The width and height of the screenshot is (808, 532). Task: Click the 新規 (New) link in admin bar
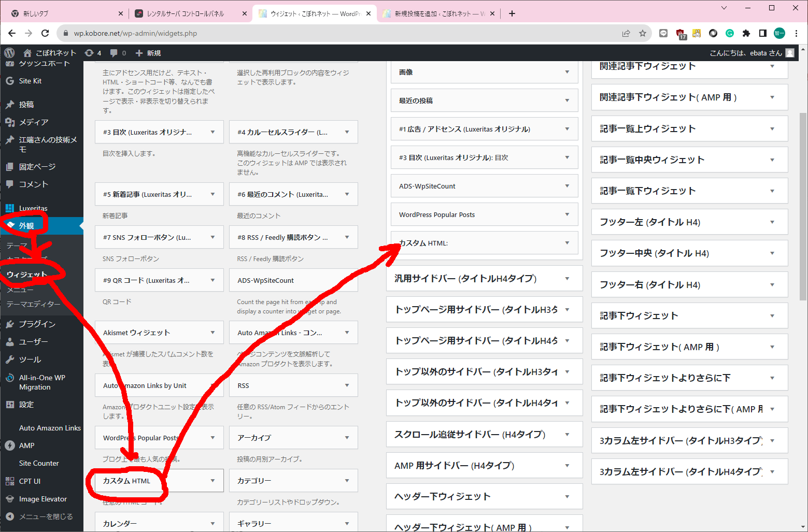tap(148, 53)
